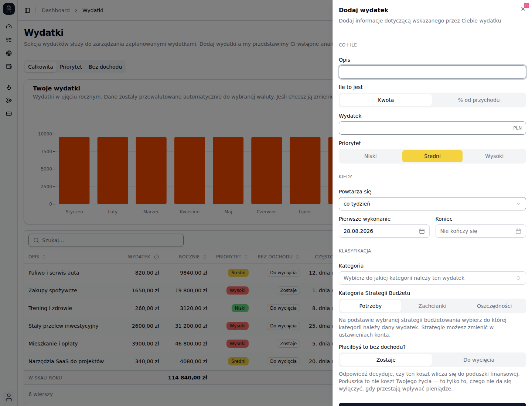Click the jar app logo icon
Viewport: 532px width, 406px height.
point(9,9)
